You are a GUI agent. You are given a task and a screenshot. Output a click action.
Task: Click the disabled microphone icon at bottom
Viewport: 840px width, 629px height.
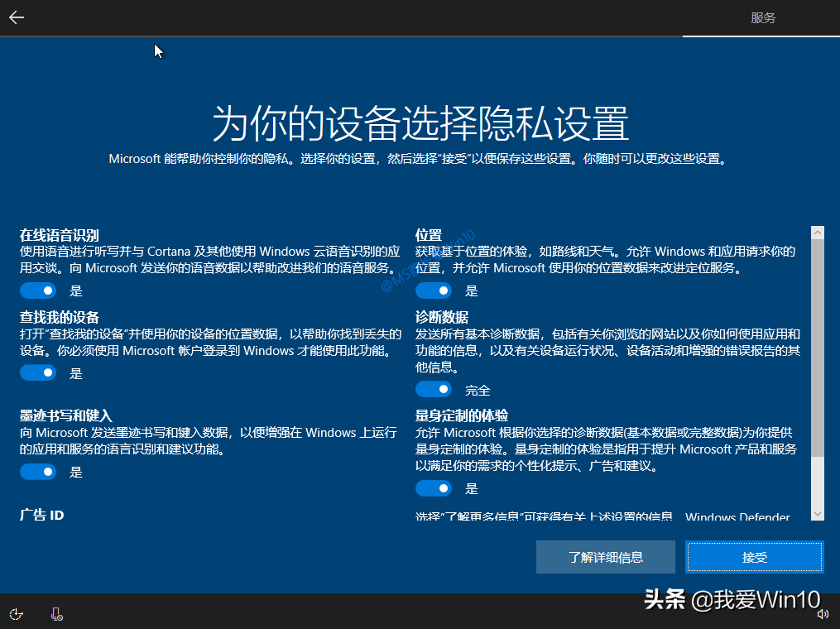pos(55,614)
